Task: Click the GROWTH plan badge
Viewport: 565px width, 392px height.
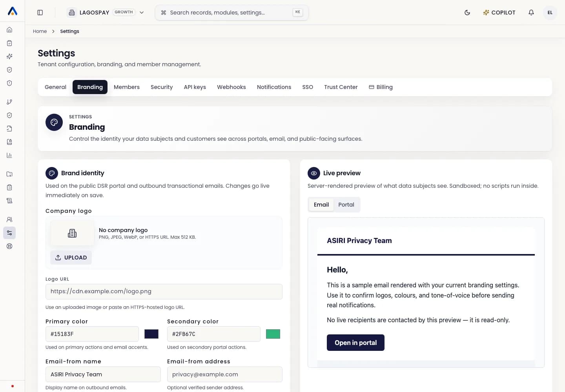Action: coord(124,12)
